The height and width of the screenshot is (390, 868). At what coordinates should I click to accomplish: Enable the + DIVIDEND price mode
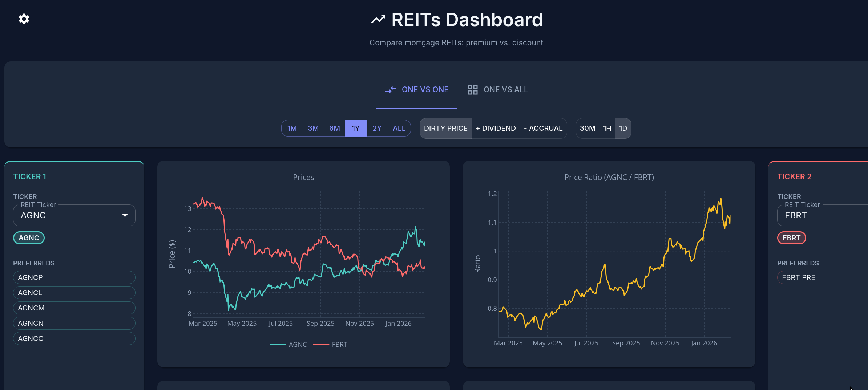point(496,128)
